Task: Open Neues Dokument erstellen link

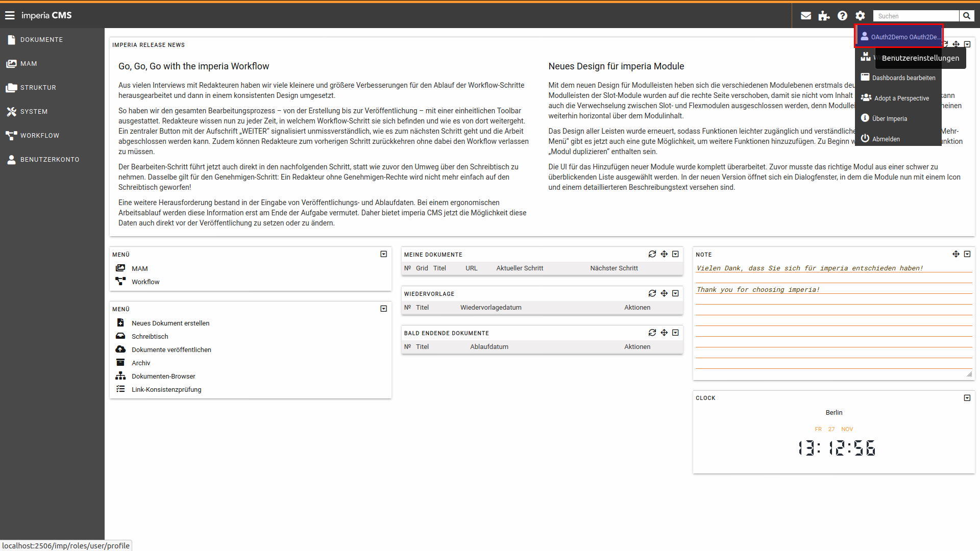Action: point(170,323)
